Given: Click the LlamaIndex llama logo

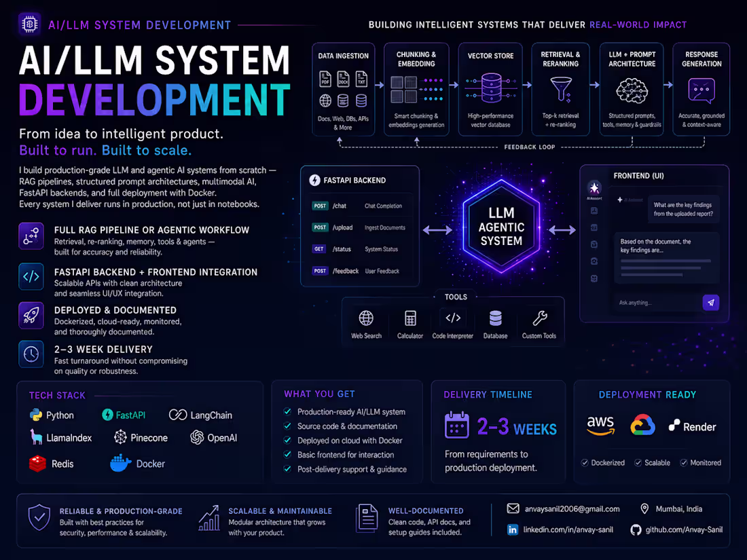Looking at the screenshot, I should (x=36, y=436).
